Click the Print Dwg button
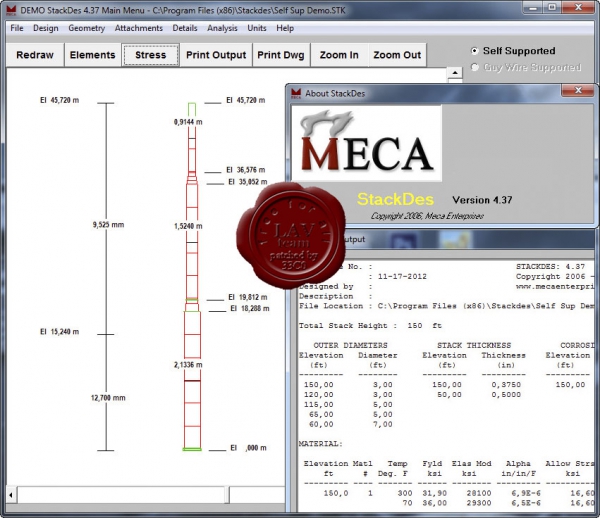Image resolution: width=600 pixels, height=518 pixels. tap(280, 55)
